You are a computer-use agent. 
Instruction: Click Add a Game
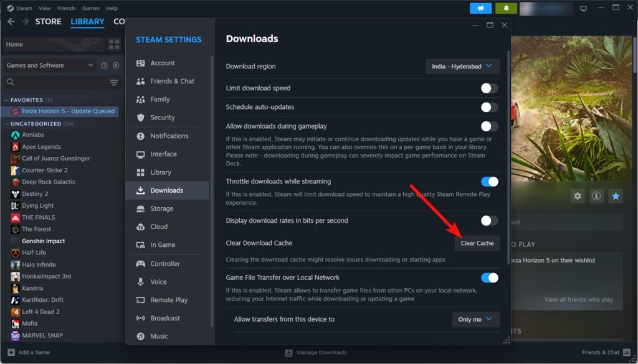[x=29, y=352]
